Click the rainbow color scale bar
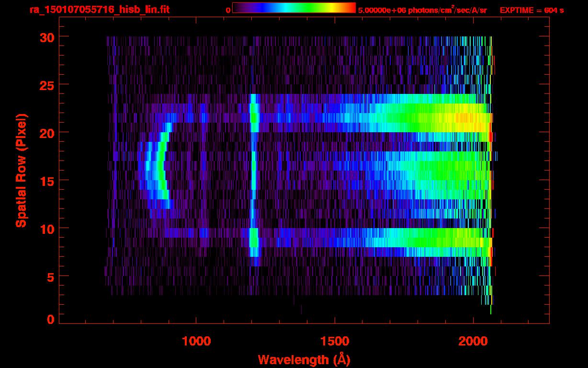 pos(294,8)
